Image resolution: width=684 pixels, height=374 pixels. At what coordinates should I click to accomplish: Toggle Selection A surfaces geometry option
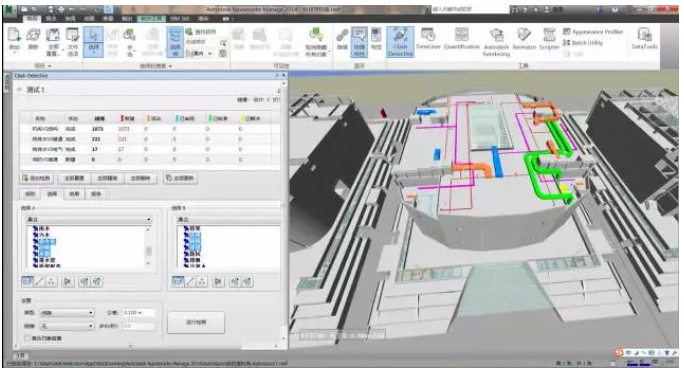(x=27, y=281)
